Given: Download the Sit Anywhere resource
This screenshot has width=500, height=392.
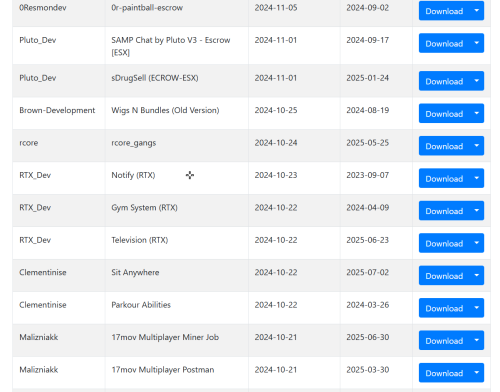Looking at the screenshot, I should [444, 276].
